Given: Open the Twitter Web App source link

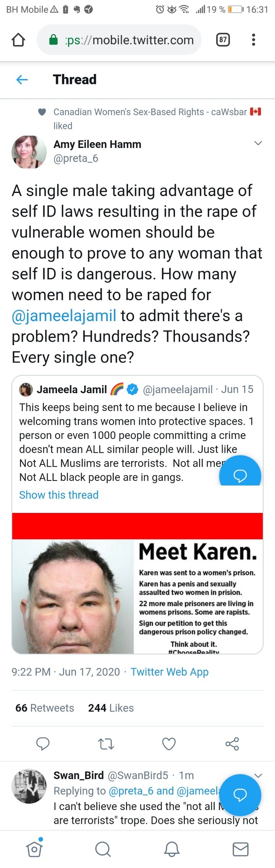Looking at the screenshot, I should [x=170, y=672].
